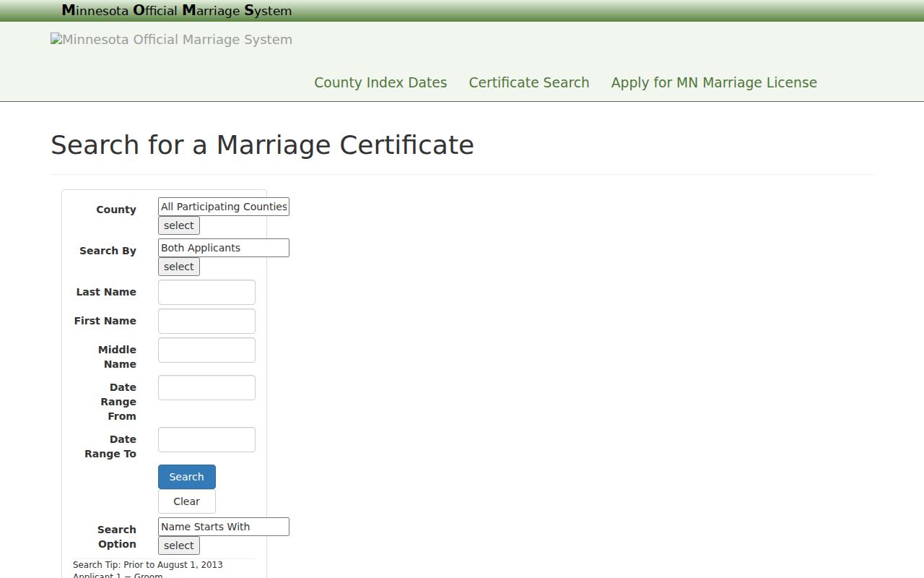The width and height of the screenshot is (924, 578).
Task: Click select button under County field
Action: (179, 225)
